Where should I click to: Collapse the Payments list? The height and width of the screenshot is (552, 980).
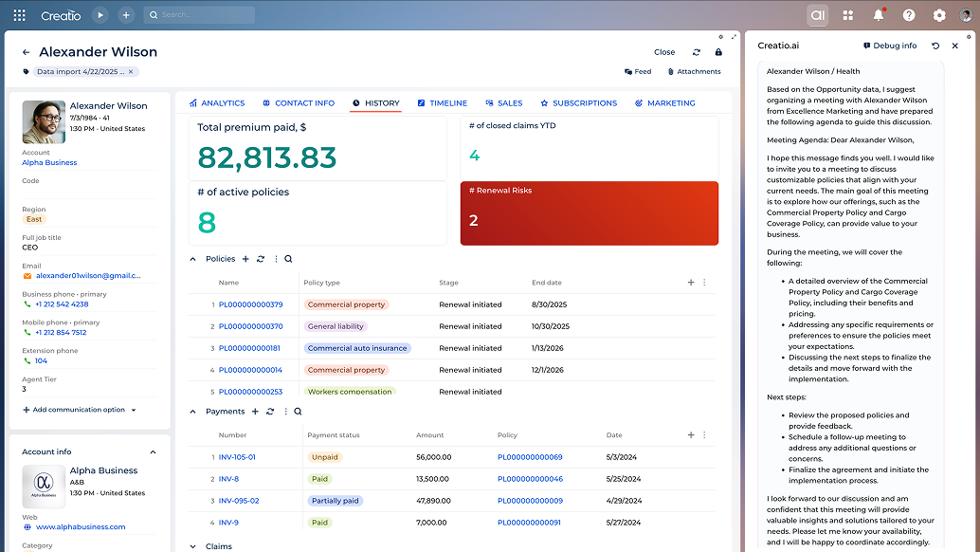(x=193, y=412)
